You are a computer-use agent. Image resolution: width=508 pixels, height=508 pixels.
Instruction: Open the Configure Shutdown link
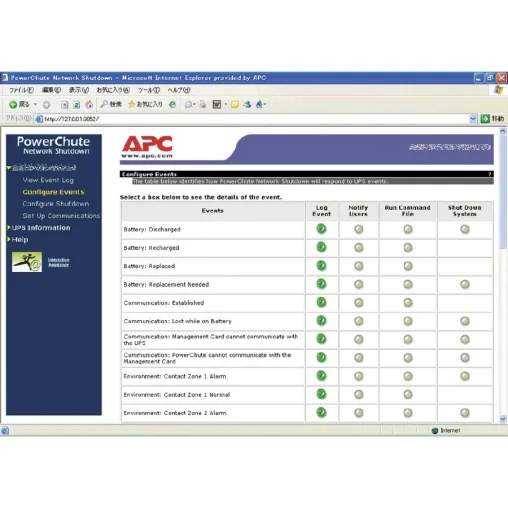click(56, 204)
